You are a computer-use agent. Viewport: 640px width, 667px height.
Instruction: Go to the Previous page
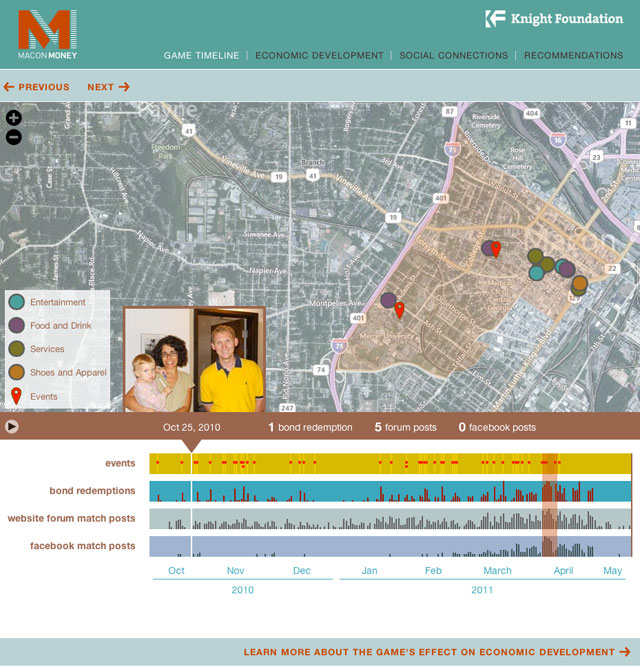37,87
